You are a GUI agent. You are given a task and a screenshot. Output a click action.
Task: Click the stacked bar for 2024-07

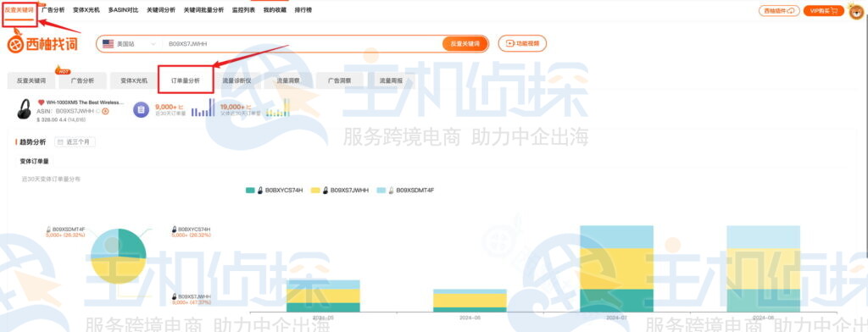(x=617, y=269)
